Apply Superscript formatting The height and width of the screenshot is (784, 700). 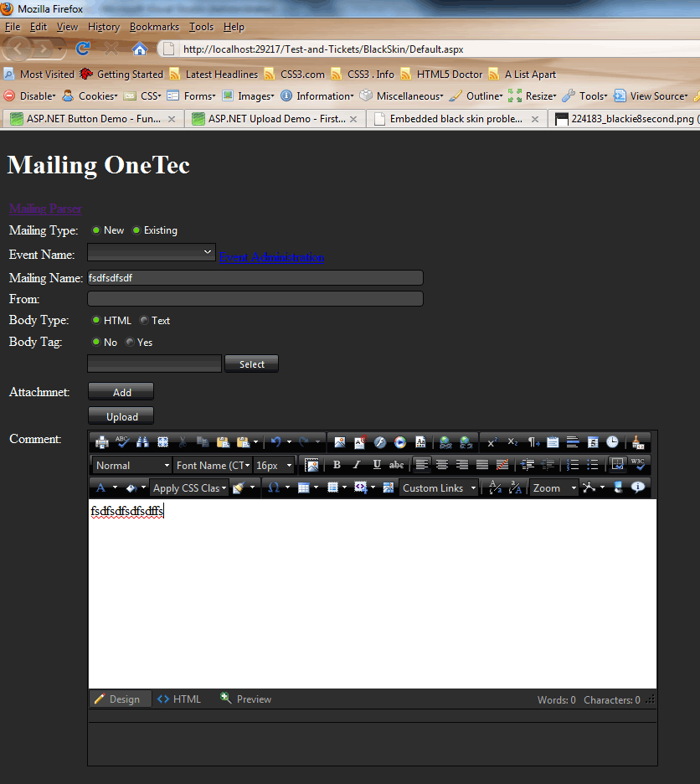pyautogui.click(x=492, y=442)
